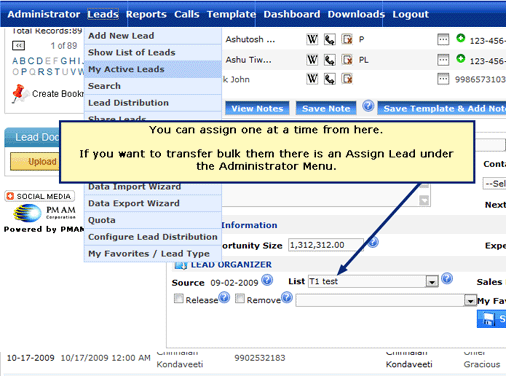Filter leads by letter S
This screenshot has height=376, width=506.
pos(49,72)
